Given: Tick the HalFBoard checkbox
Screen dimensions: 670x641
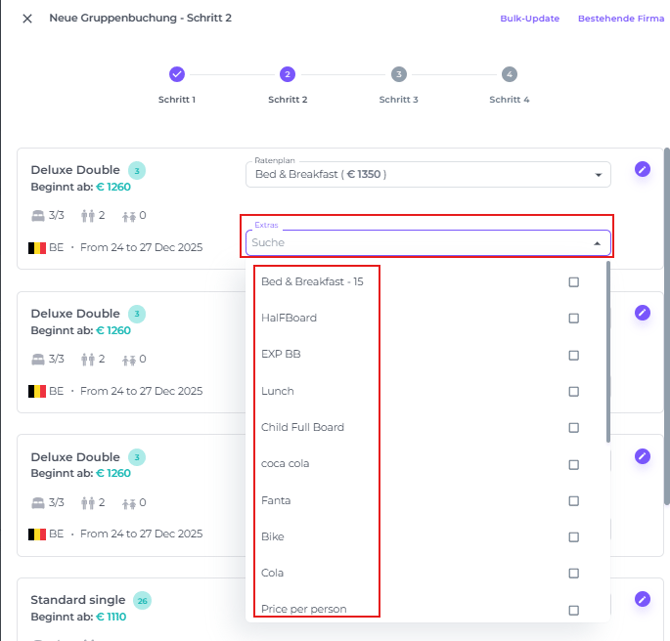Looking at the screenshot, I should click(x=573, y=318).
